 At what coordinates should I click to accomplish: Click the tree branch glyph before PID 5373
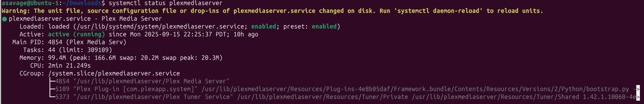pos(52,97)
